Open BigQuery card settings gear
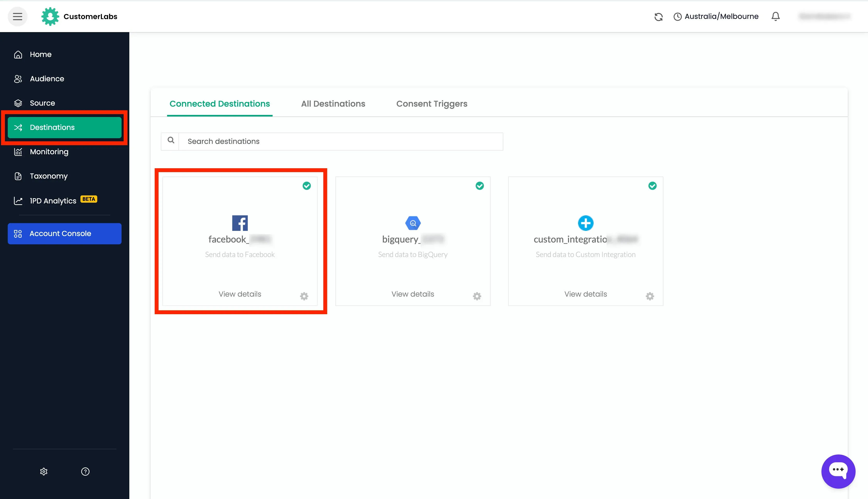Viewport: 868px width, 499px height. pyautogui.click(x=477, y=296)
